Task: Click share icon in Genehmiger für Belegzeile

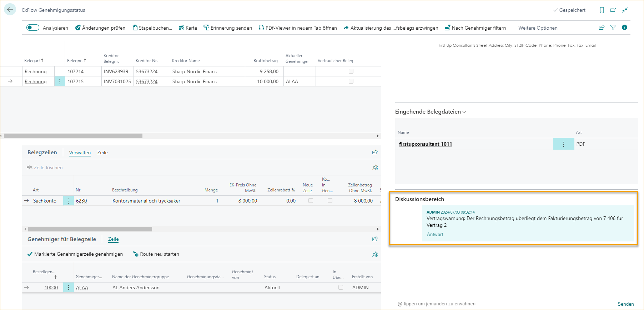Action: point(375,239)
